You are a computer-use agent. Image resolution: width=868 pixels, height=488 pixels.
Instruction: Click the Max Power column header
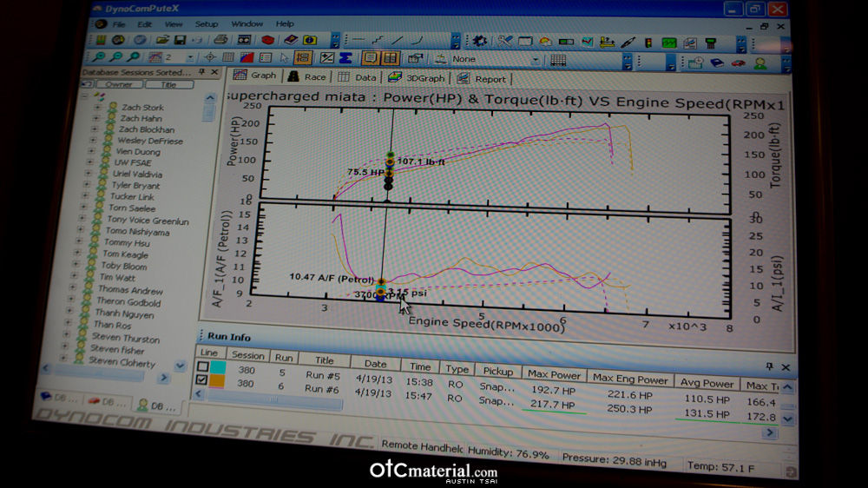pos(554,374)
